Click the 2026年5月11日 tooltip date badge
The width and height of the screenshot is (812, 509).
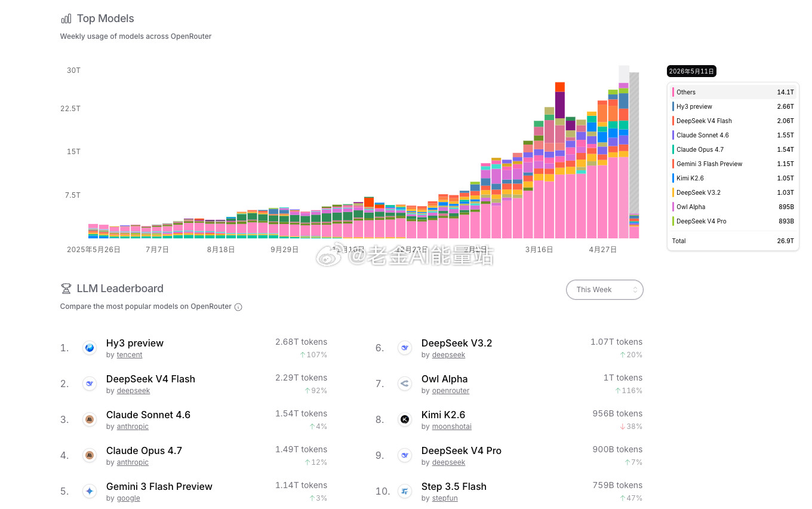[x=691, y=71]
